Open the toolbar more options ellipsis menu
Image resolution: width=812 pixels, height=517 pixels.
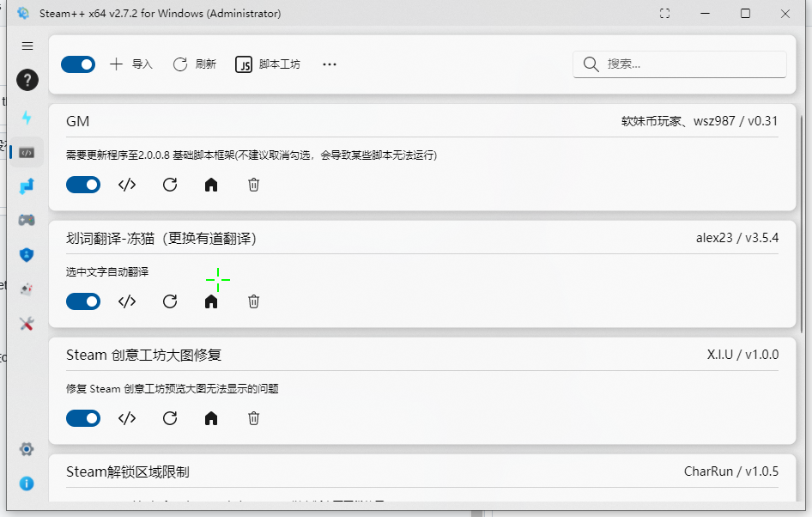[x=329, y=64]
